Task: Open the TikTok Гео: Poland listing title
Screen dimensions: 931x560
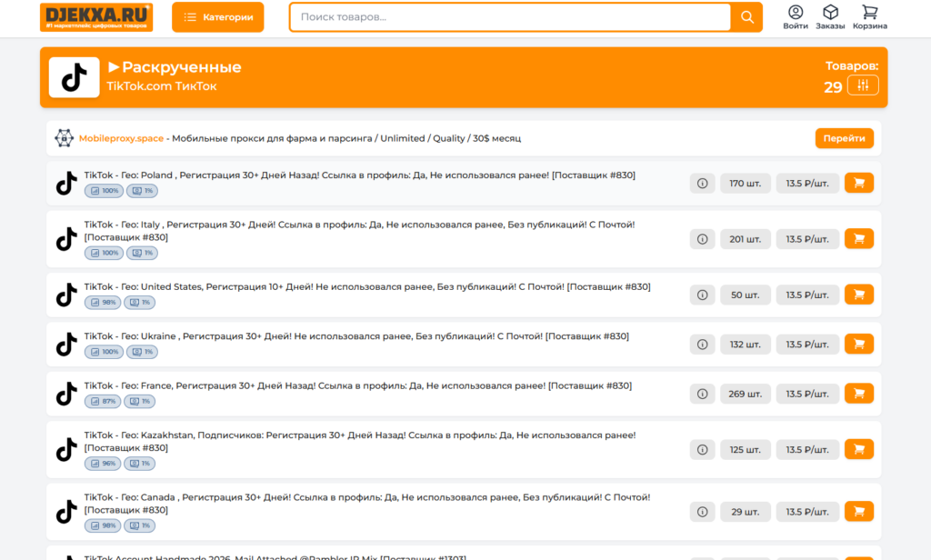Action: pos(360,175)
